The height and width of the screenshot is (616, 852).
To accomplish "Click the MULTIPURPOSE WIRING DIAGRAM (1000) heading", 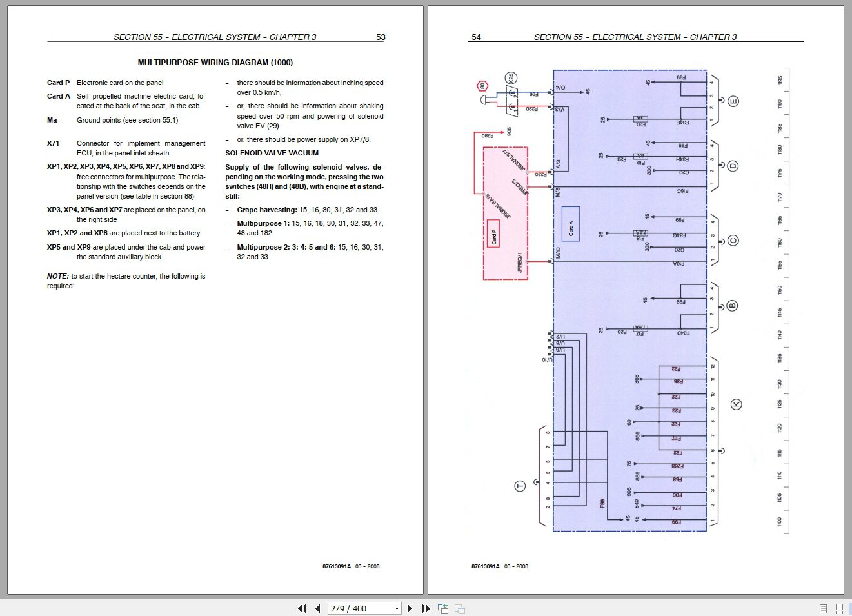I will coord(215,63).
